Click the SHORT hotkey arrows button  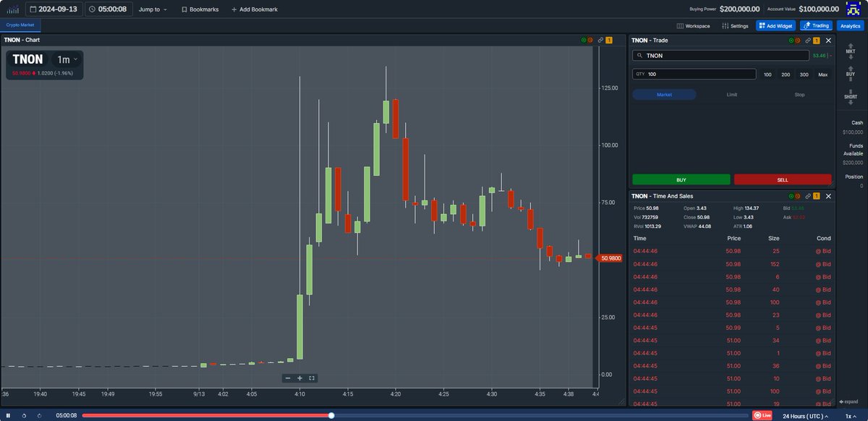pyautogui.click(x=851, y=97)
